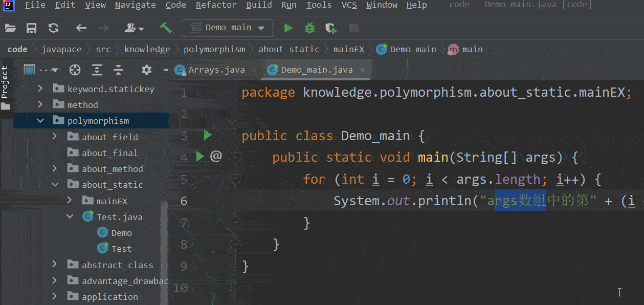The image size is (644, 305).
Task: Expand the about_field folder
Action: pyautogui.click(x=55, y=137)
